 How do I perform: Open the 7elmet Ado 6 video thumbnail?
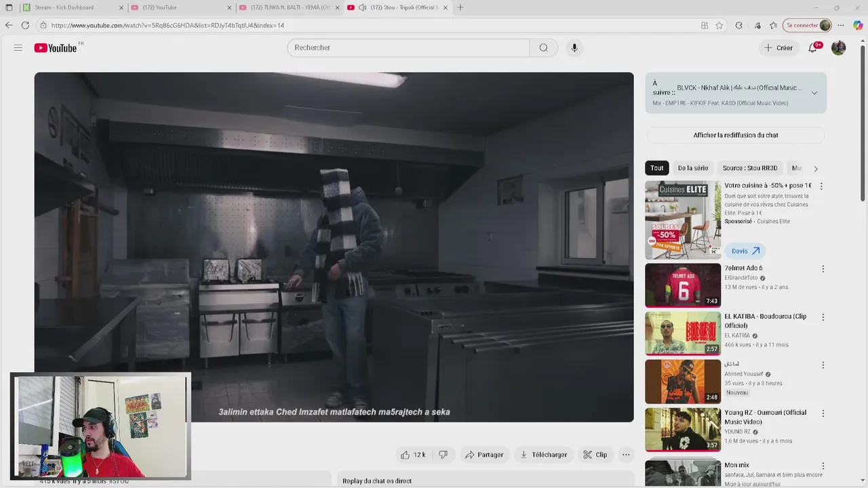pyautogui.click(x=683, y=285)
